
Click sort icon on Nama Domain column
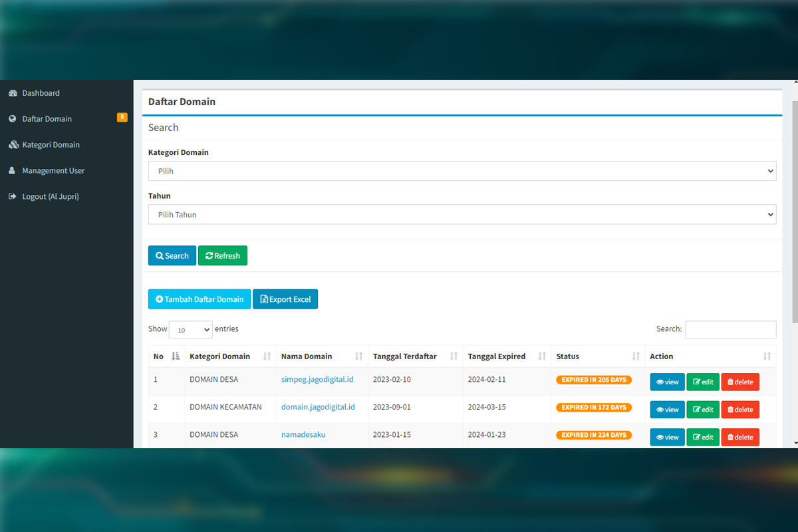point(358,356)
